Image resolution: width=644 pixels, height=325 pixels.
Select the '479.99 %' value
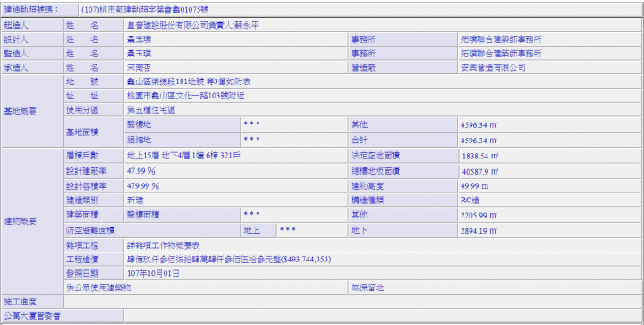coord(143,186)
